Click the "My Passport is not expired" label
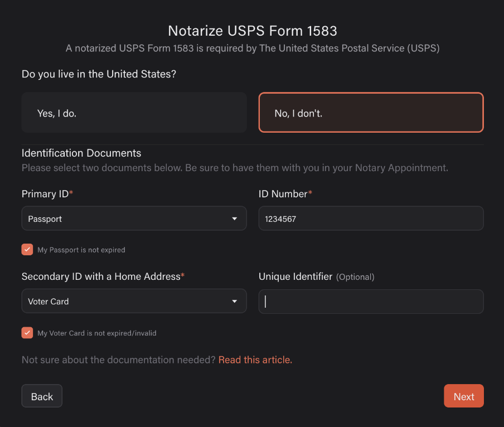This screenshot has width=504, height=427. click(81, 250)
